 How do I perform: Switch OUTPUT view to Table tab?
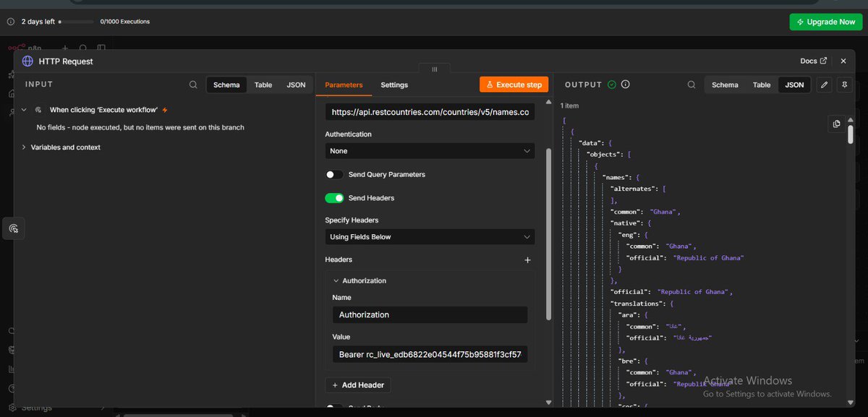[x=762, y=85]
